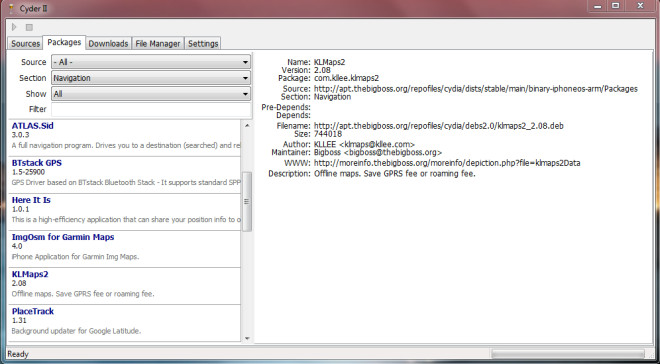This screenshot has height=364, width=660.
Task: Click the Ready status bar text
Action: tap(18, 354)
